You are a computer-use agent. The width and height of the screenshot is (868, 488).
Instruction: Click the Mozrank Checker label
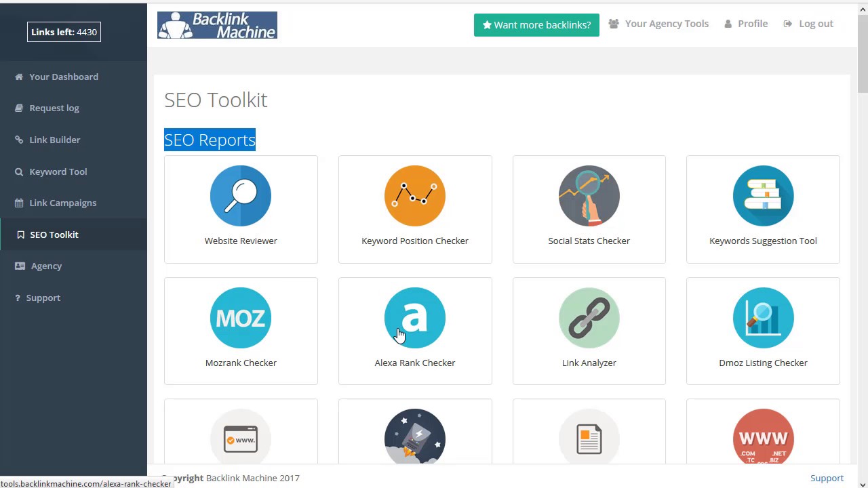(x=241, y=363)
